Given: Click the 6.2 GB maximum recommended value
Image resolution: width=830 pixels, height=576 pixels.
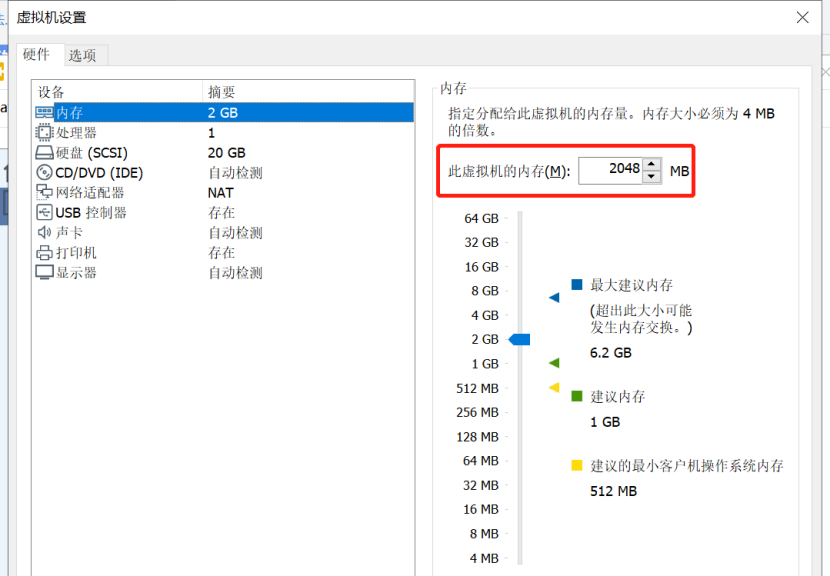Looking at the screenshot, I should point(611,353).
